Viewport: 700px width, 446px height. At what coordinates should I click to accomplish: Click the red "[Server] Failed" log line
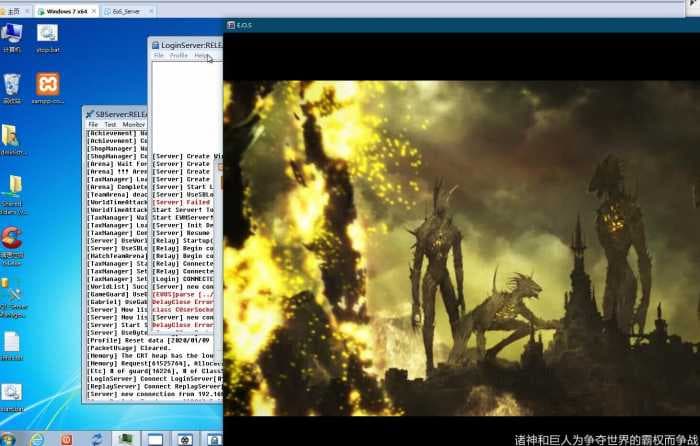[181, 202]
